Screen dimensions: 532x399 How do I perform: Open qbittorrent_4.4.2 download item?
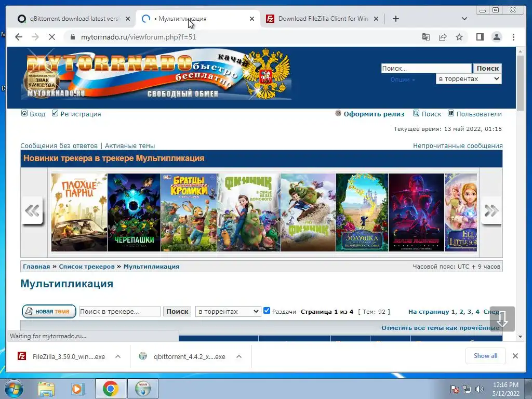point(182,356)
